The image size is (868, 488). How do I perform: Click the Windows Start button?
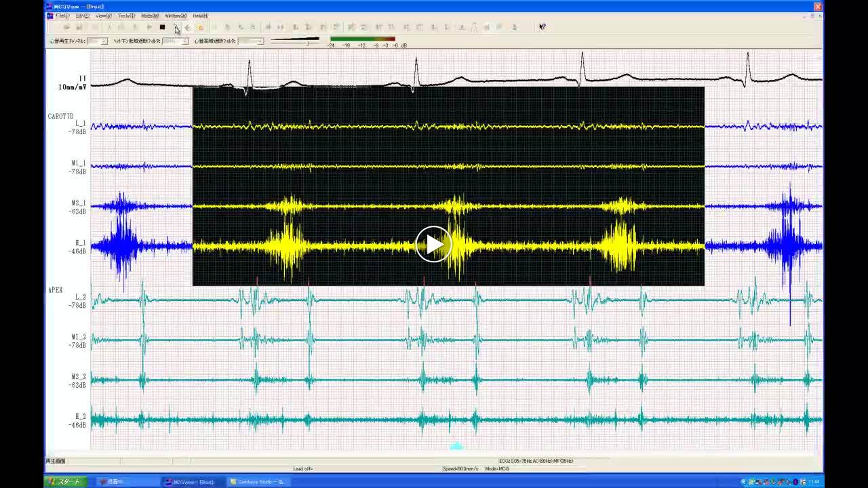point(66,482)
